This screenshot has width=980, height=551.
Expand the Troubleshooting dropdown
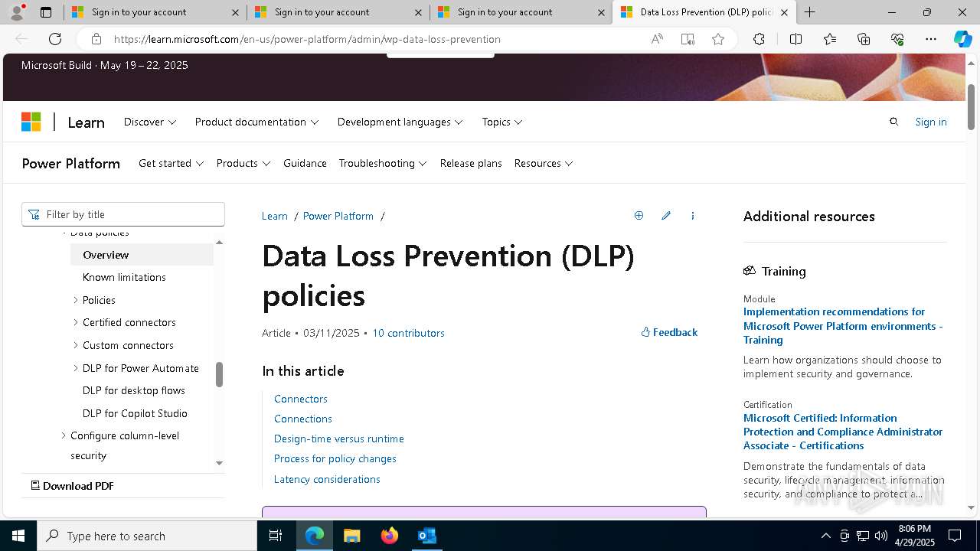pyautogui.click(x=383, y=163)
